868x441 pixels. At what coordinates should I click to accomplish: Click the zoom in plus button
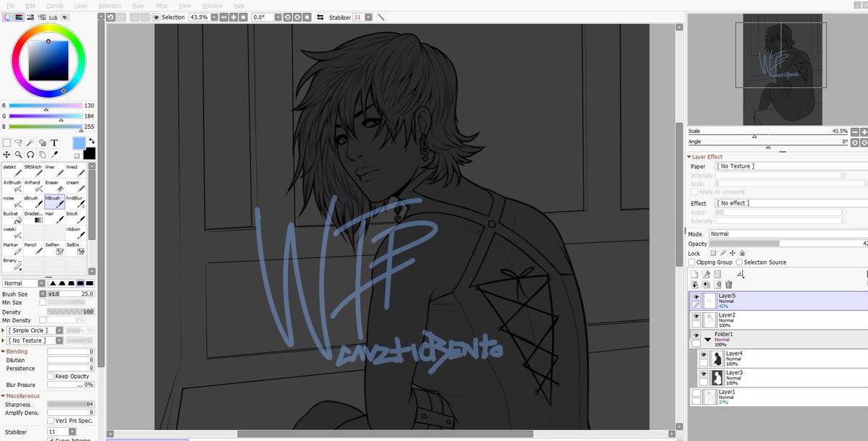coord(233,17)
